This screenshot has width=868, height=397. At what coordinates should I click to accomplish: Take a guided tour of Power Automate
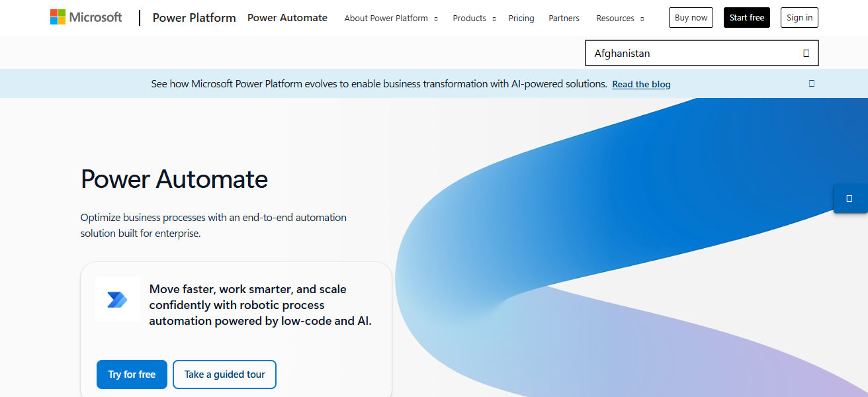[224, 374]
